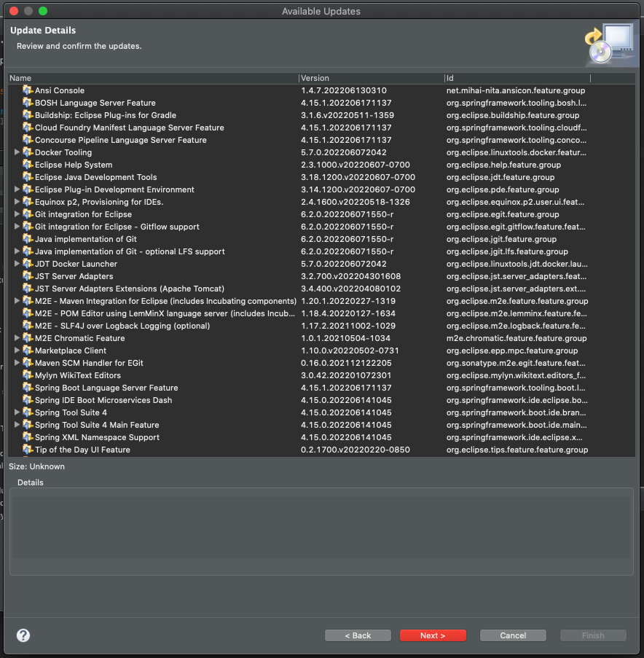644x658 pixels.
Task: Click the Docker Tooling feature icon
Action: tap(28, 152)
